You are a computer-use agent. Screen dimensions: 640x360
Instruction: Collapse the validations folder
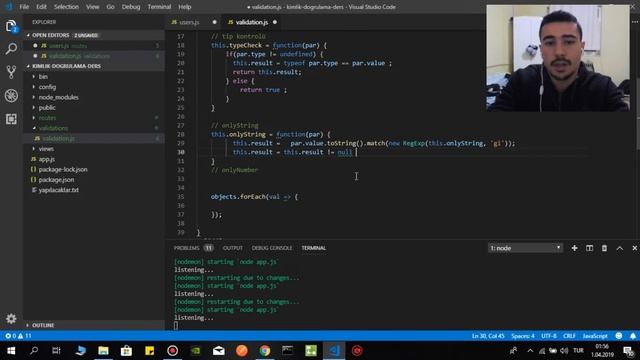click(53, 128)
